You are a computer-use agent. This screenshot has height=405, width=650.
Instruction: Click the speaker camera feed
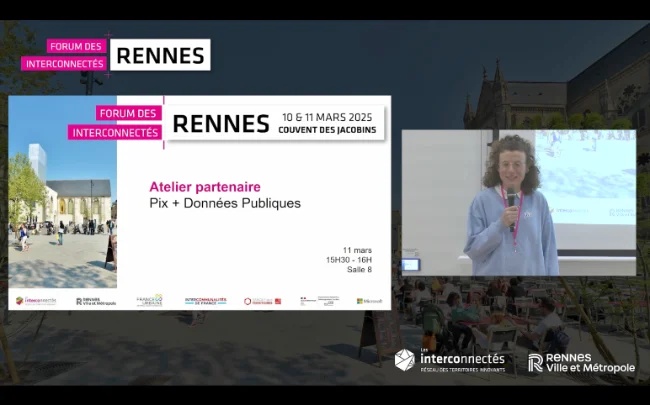pos(519,202)
